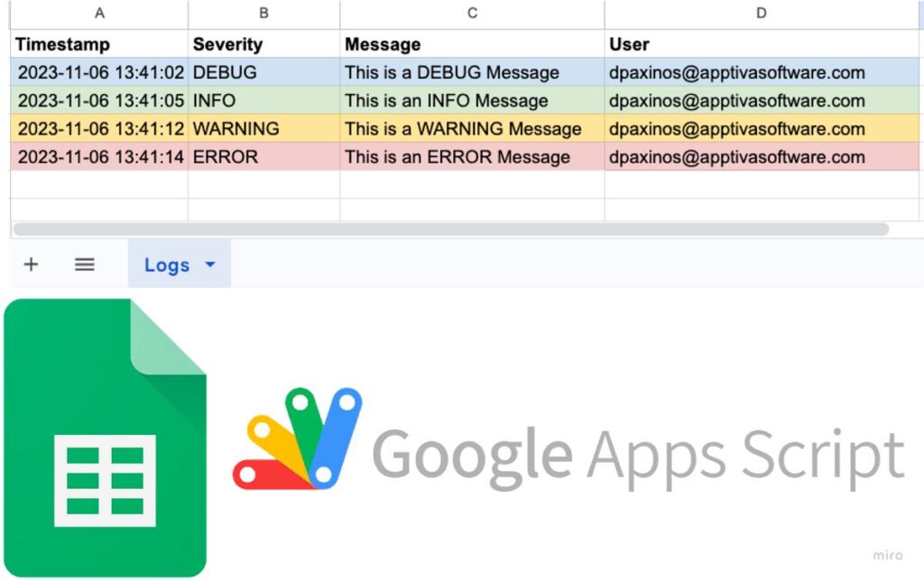Viewport: 924px width, 581px height.
Task: Select the user email in the DEBUG row
Action: click(762, 72)
